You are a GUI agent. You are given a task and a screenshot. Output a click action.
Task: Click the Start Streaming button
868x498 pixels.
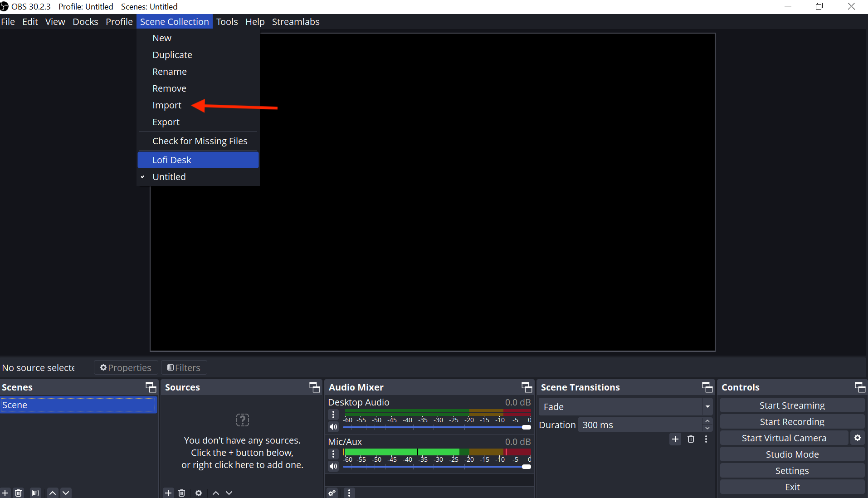click(x=792, y=405)
